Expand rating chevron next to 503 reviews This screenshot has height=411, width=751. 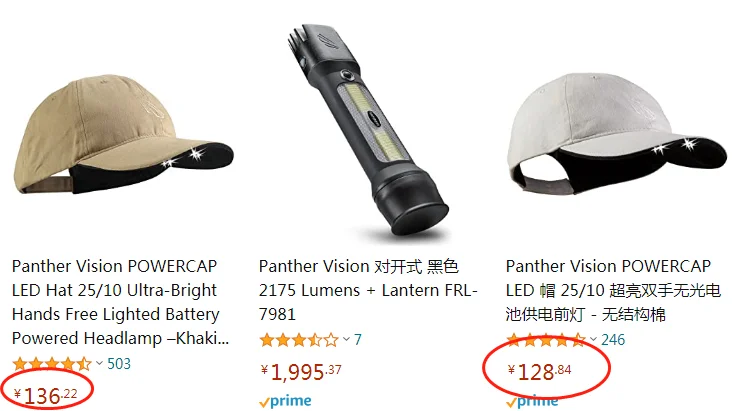tap(99, 363)
